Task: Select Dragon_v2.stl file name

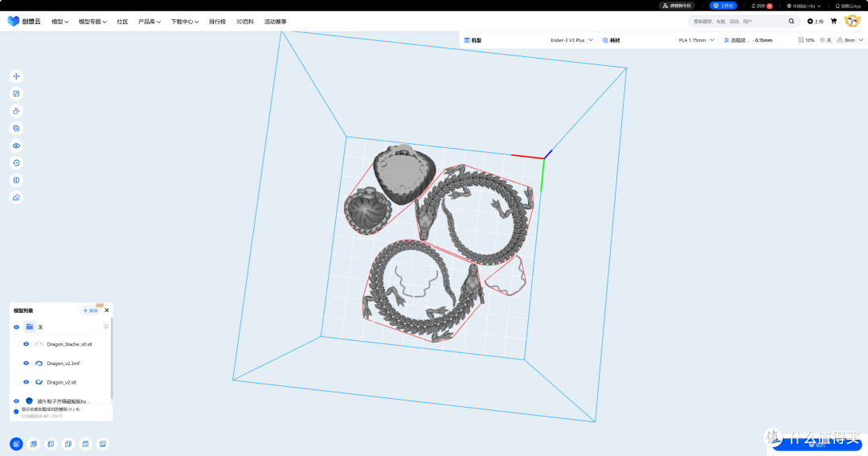Action: [x=61, y=382]
